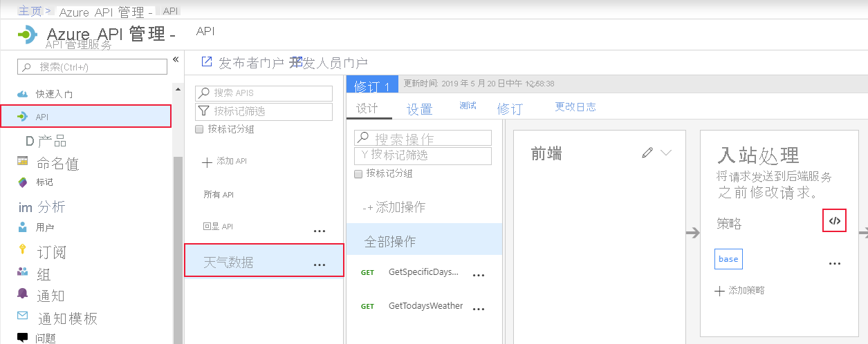Open the Azure API Management service icon
Viewport: 868px width, 344px height.
click(27, 34)
